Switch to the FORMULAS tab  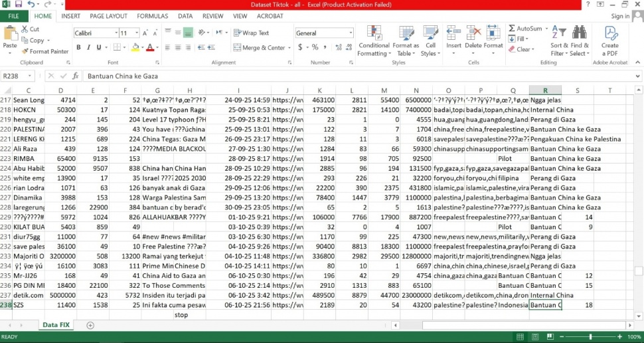(x=153, y=16)
